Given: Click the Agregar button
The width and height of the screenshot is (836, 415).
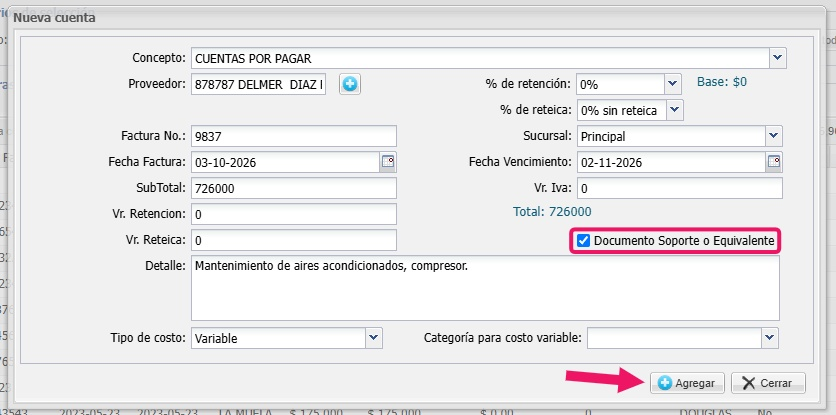Looking at the screenshot, I should [x=687, y=383].
